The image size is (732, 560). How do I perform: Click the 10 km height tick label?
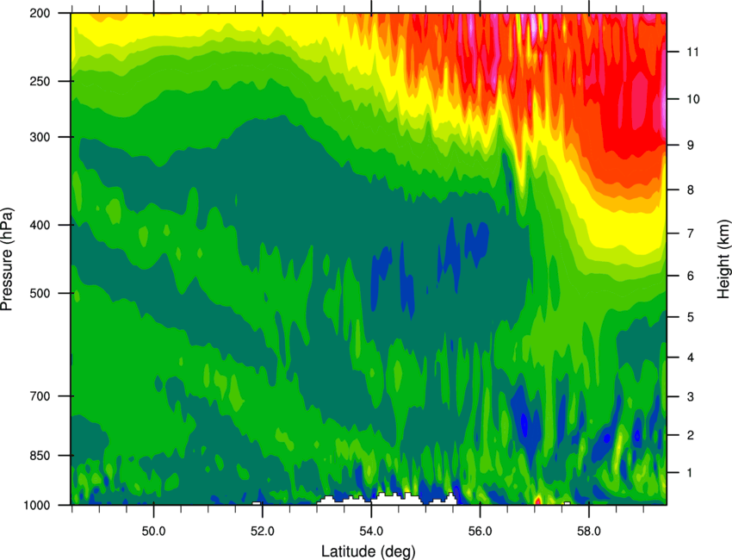pos(692,99)
